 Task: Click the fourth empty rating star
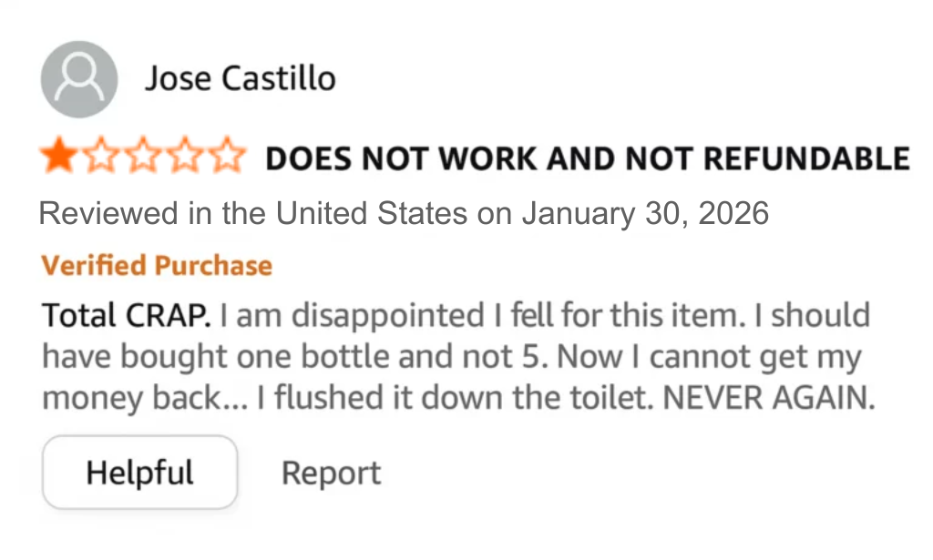point(184,158)
